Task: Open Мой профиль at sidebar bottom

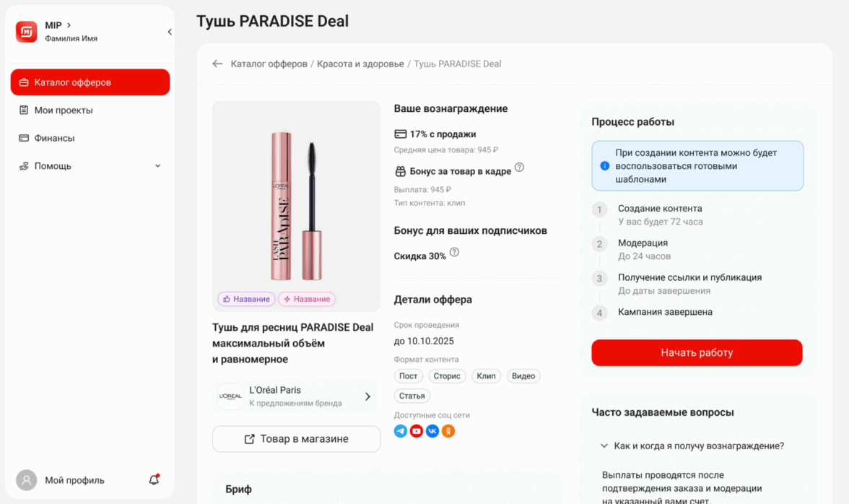Action: pyautogui.click(x=75, y=480)
